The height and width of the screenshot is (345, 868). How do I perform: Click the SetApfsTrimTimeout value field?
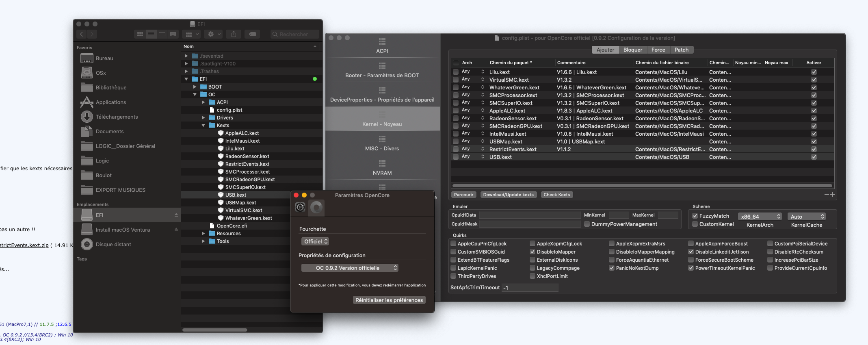coord(530,288)
